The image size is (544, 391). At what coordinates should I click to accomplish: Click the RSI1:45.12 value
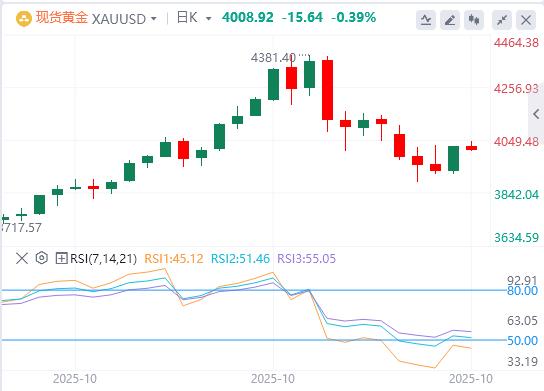click(173, 258)
